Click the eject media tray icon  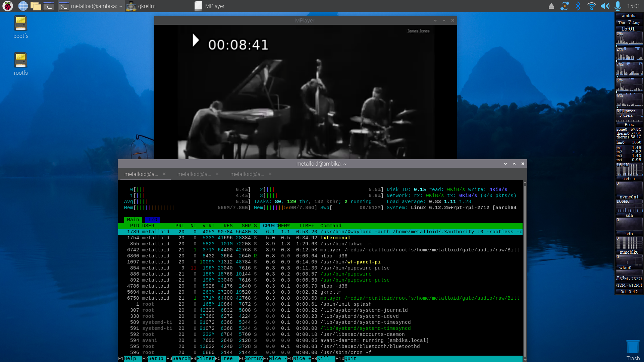point(551,6)
